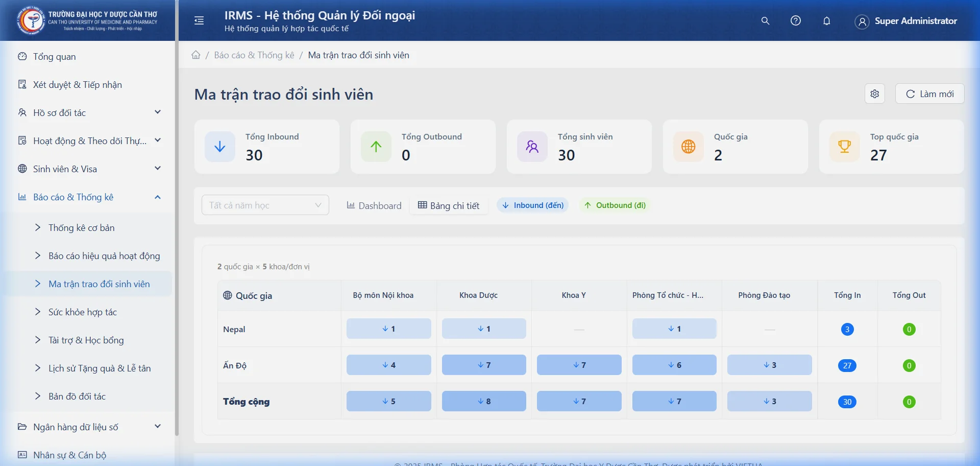
Task: Toggle the Inbound (đến) filter
Action: coord(533,205)
